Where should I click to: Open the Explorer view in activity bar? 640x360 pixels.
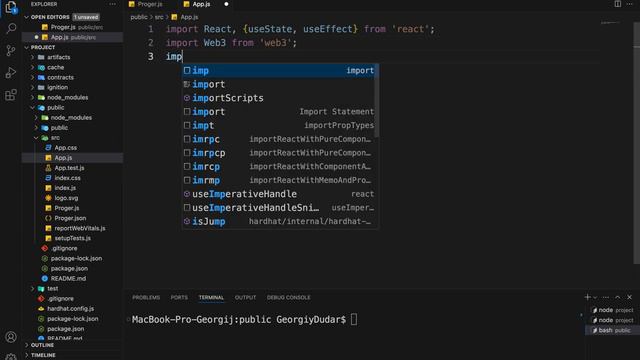point(11,7)
